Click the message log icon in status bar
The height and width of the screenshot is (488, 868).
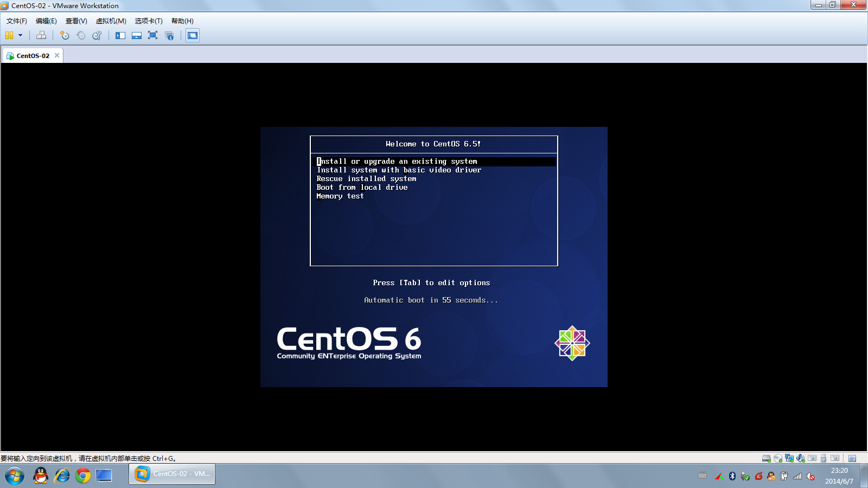point(852,458)
